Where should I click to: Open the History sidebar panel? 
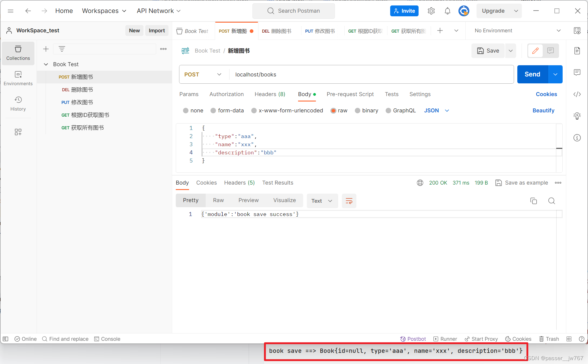click(x=18, y=104)
